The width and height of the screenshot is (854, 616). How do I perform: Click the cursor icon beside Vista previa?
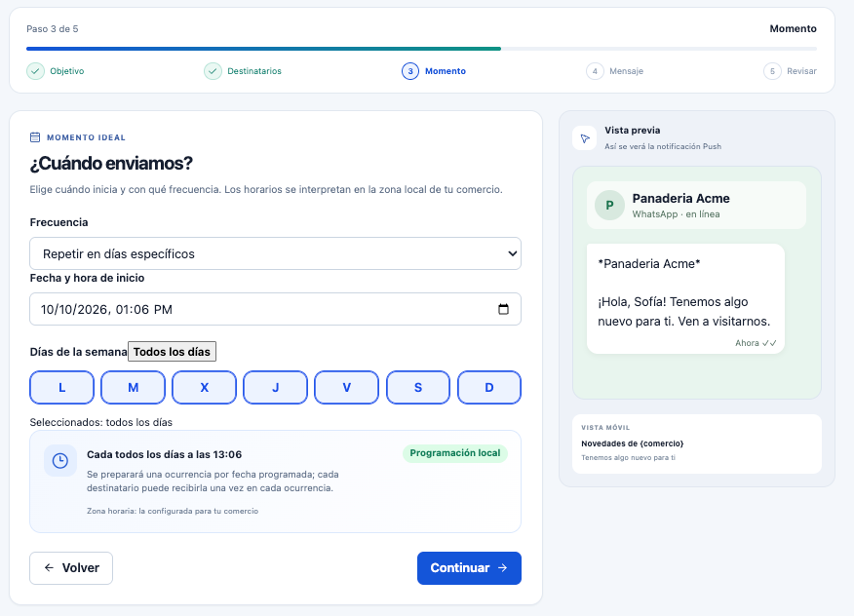(585, 138)
